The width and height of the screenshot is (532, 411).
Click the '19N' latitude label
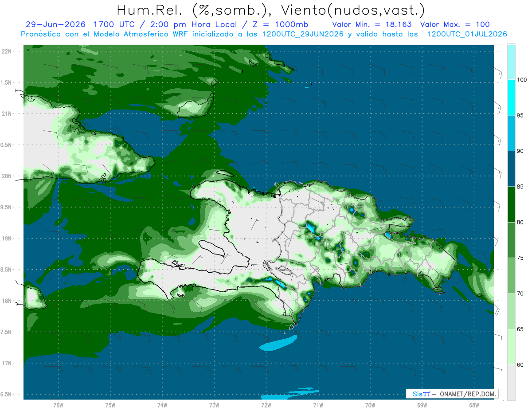8,239
